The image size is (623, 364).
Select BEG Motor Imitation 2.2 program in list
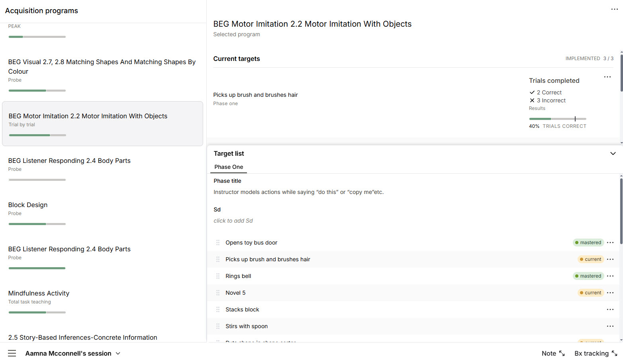(103, 123)
